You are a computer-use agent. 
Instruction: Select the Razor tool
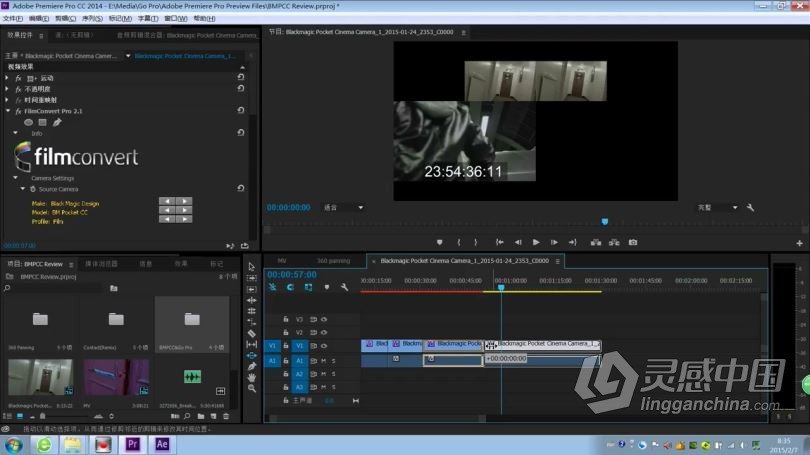252,333
